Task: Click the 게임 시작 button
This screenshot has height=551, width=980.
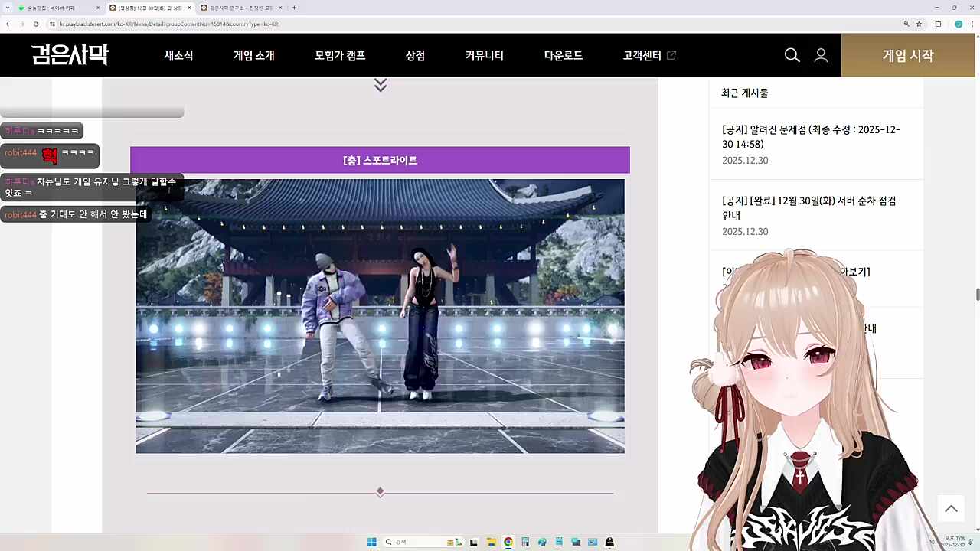Action: (x=908, y=55)
